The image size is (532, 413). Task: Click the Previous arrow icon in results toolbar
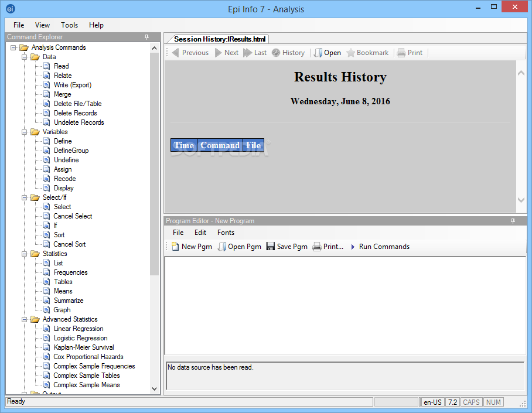tap(175, 53)
